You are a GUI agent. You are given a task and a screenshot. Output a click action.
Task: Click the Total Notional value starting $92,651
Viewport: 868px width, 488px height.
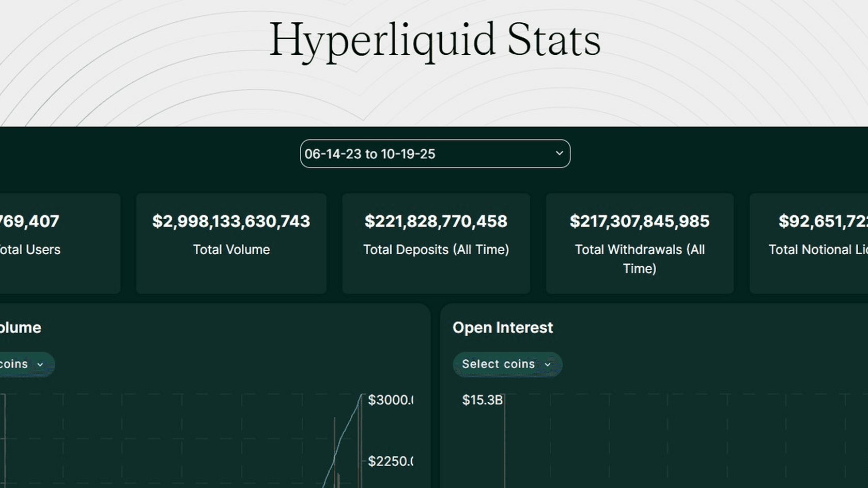pos(823,221)
